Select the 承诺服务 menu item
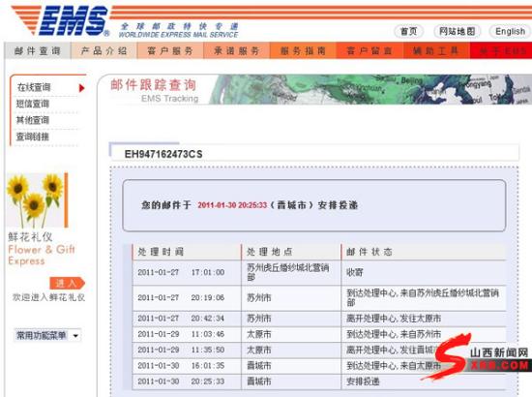 click(x=237, y=51)
